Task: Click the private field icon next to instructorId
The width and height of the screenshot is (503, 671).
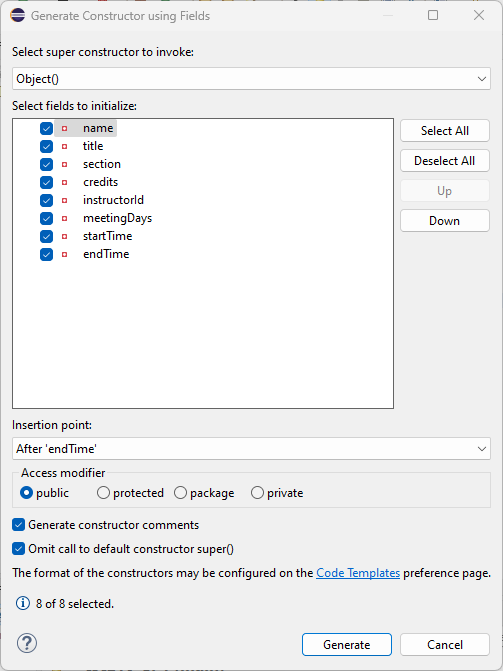Action: pos(65,200)
